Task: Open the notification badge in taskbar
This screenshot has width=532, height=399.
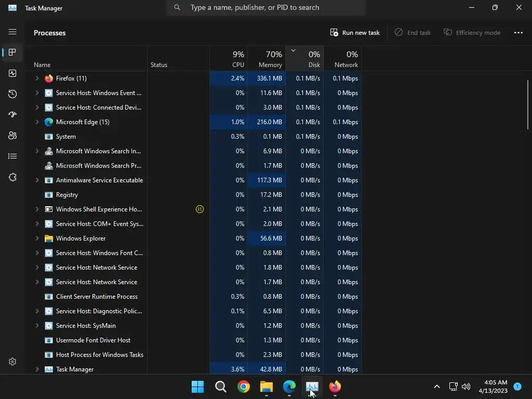Action: click(517, 386)
